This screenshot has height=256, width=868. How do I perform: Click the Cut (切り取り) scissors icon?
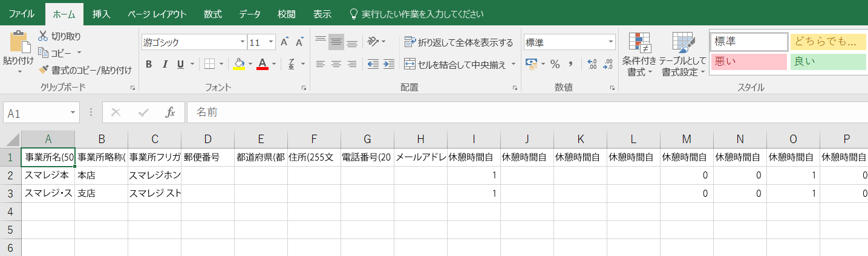[43, 36]
